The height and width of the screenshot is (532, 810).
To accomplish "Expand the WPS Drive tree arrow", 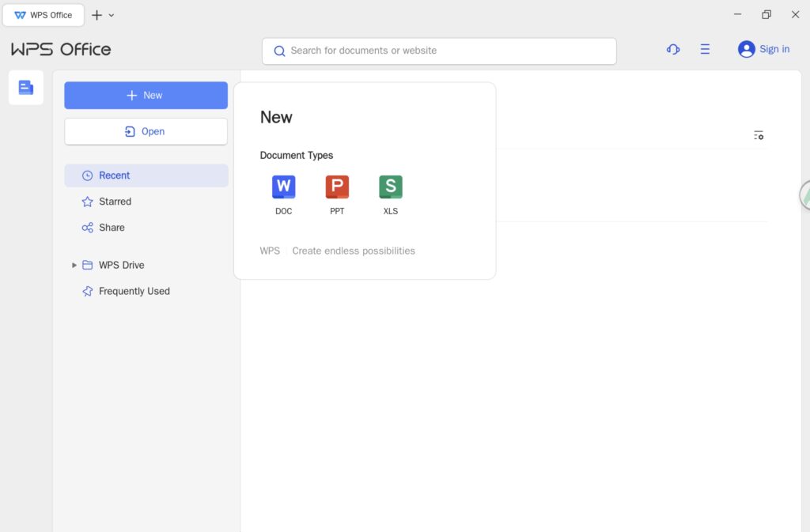I will click(x=74, y=266).
